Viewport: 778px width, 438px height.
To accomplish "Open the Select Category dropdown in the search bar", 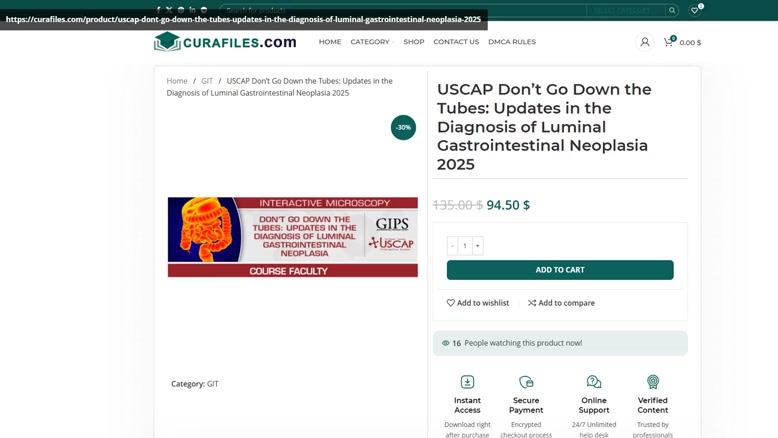I will (x=625, y=10).
